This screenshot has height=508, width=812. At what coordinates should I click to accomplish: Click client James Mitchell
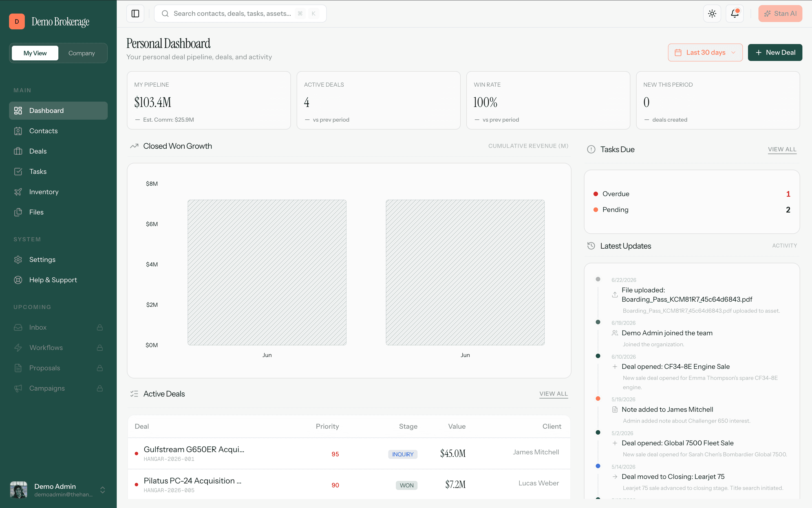click(x=536, y=452)
